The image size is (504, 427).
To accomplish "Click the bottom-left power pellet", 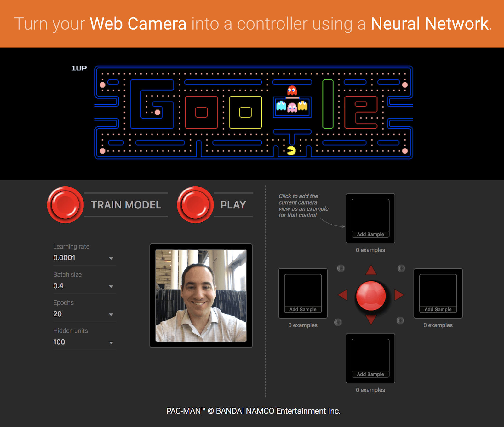I will 102,151.
